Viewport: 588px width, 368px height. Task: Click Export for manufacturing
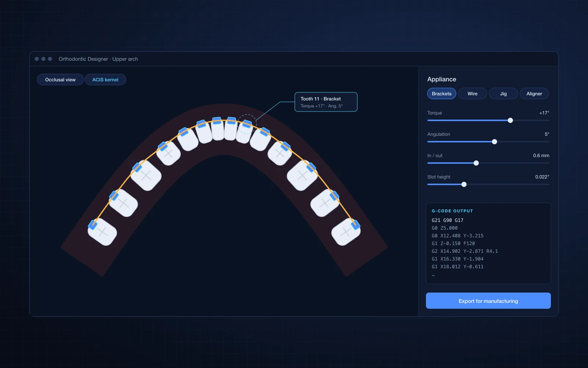488,301
